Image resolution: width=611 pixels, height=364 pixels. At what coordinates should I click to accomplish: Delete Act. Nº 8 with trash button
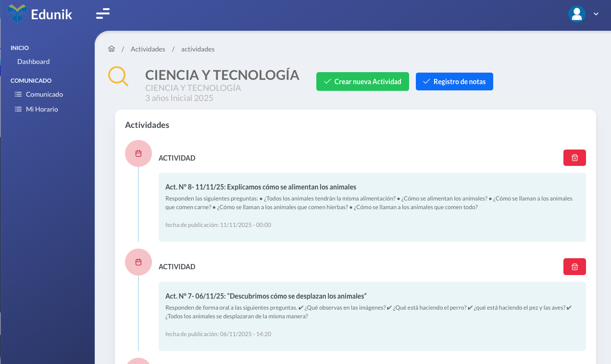[574, 158]
